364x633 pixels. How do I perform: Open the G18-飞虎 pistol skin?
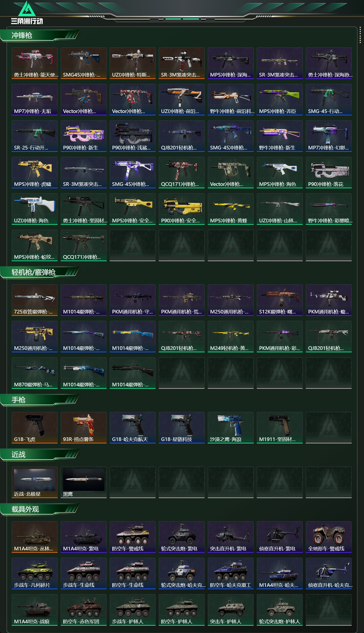point(34,427)
